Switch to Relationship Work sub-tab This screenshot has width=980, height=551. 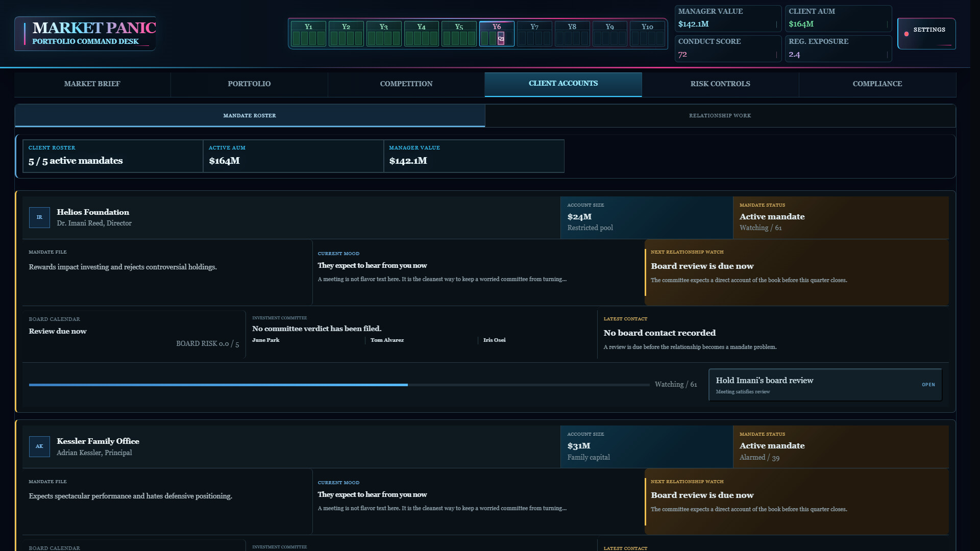click(720, 116)
